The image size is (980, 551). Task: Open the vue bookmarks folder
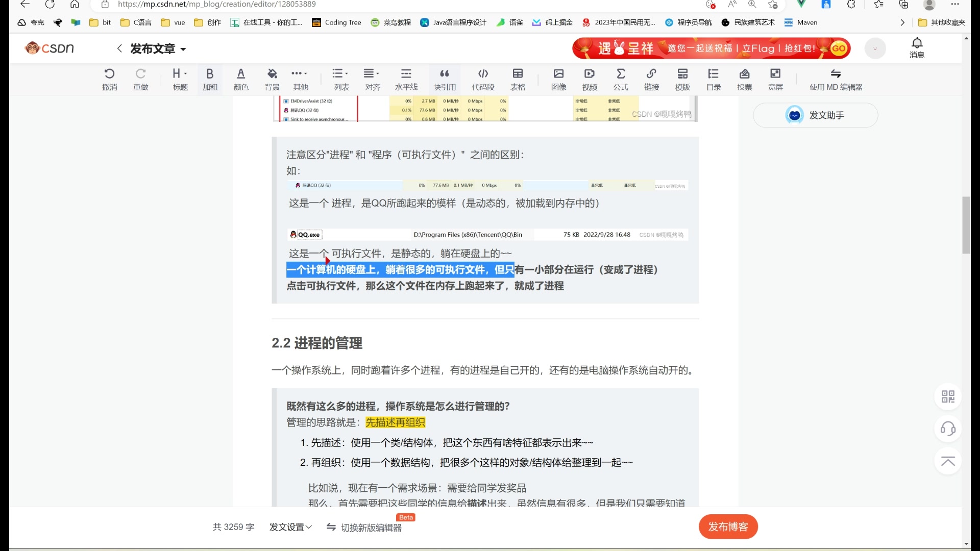tap(173, 22)
